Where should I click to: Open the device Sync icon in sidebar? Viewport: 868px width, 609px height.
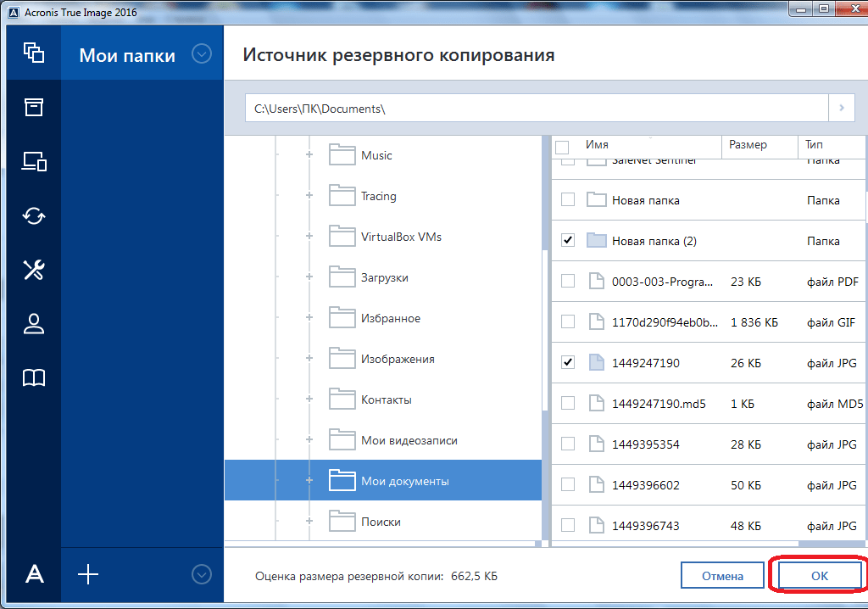(x=34, y=161)
